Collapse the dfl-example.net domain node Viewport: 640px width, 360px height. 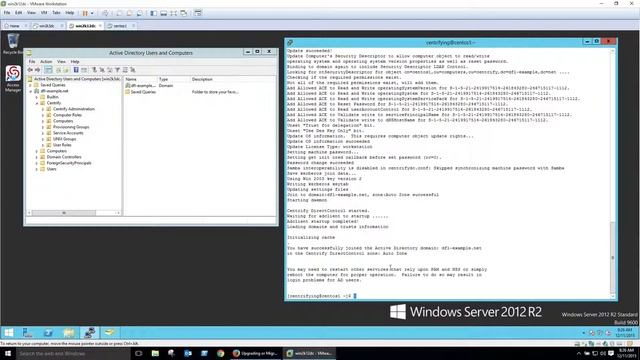coord(31,91)
